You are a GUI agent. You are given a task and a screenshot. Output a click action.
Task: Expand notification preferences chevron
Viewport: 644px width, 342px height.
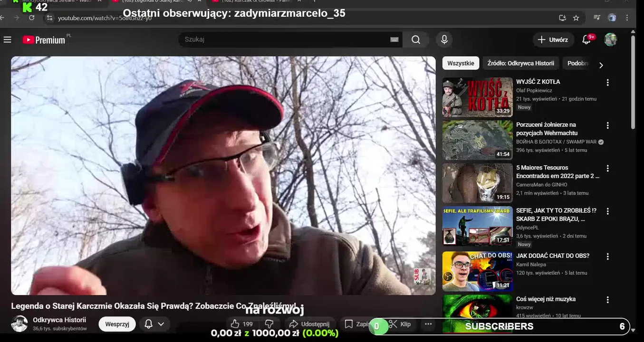161,324
